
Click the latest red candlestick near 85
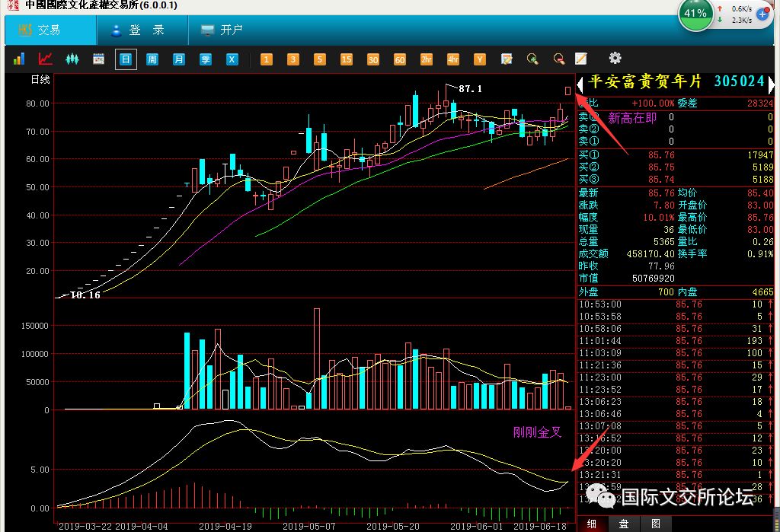pyautogui.click(x=567, y=91)
